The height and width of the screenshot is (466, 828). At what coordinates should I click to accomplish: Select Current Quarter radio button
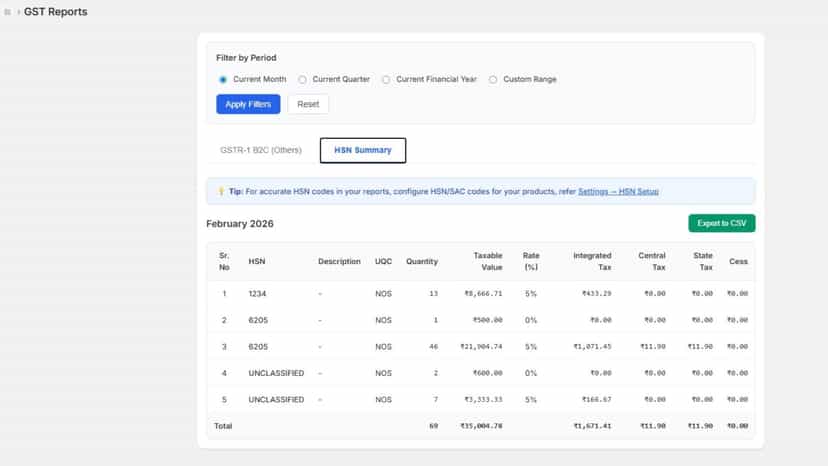coord(302,79)
